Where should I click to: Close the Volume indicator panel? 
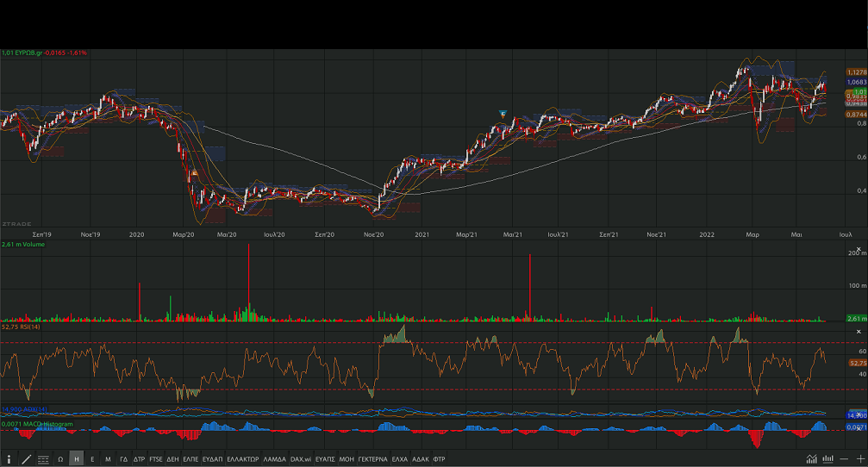858,246
